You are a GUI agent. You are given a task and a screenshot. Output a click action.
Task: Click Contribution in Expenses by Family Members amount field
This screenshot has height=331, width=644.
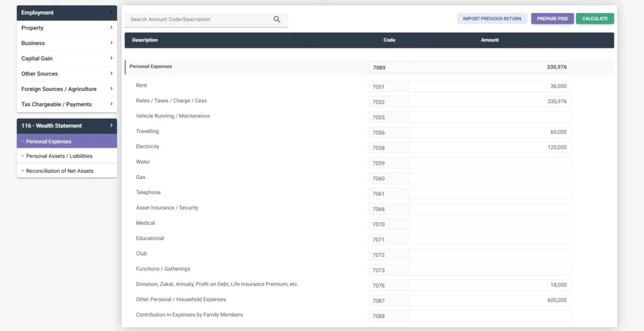(x=490, y=316)
